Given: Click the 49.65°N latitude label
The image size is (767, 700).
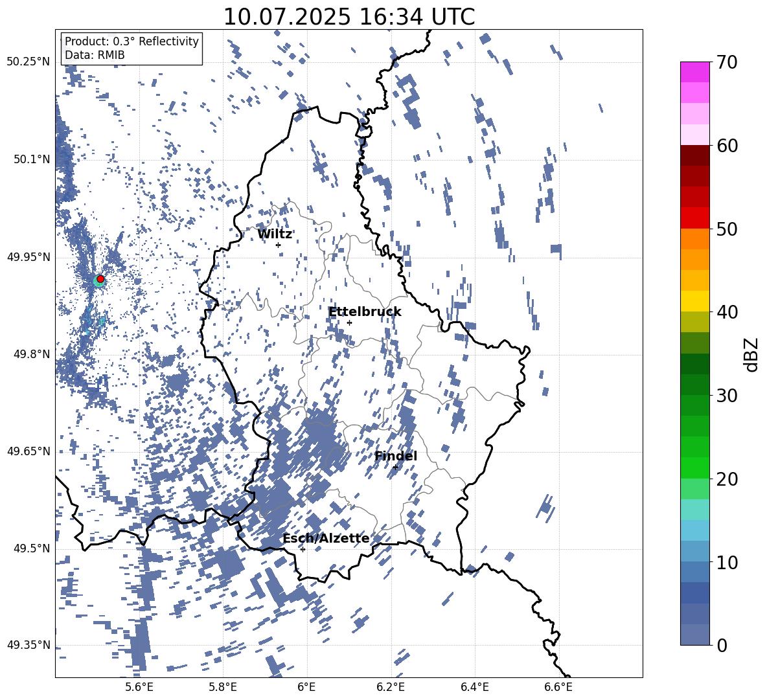Looking at the screenshot, I should pos(29,451).
